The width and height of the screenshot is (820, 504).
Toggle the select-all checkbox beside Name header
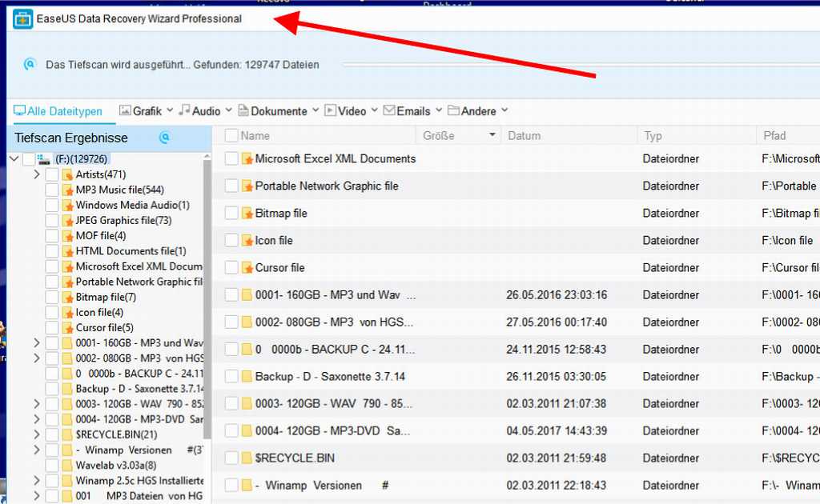pos(231,136)
